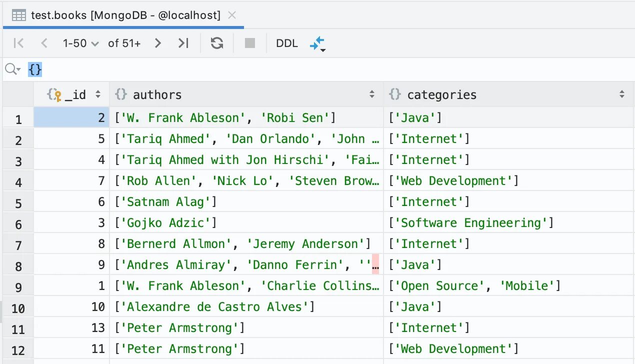Sort by the authors column arrows

(372, 94)
